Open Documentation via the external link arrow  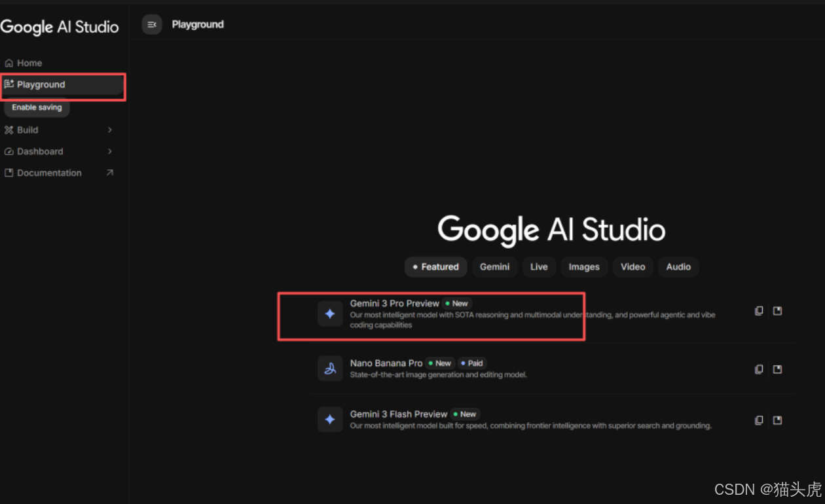[109, 172]
